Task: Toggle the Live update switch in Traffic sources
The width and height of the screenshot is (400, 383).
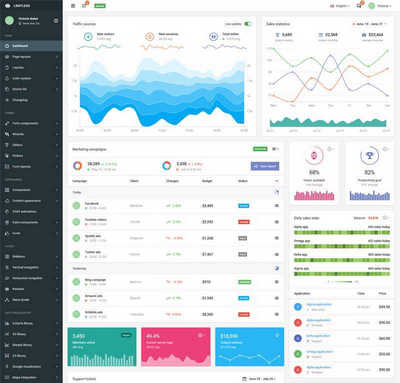Action: point(248,24)
